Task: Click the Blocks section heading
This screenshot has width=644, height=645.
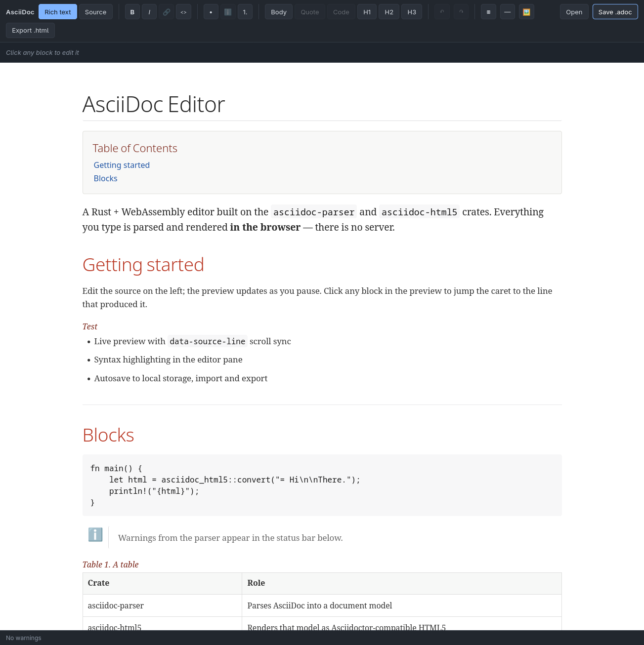Action: (x=108, y=435)
